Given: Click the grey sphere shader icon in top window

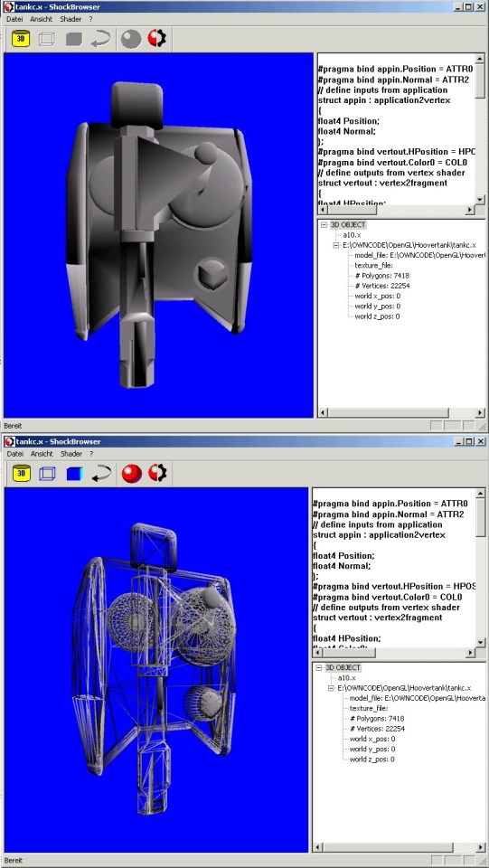Looking at the screenshot, I should [131, 39].
